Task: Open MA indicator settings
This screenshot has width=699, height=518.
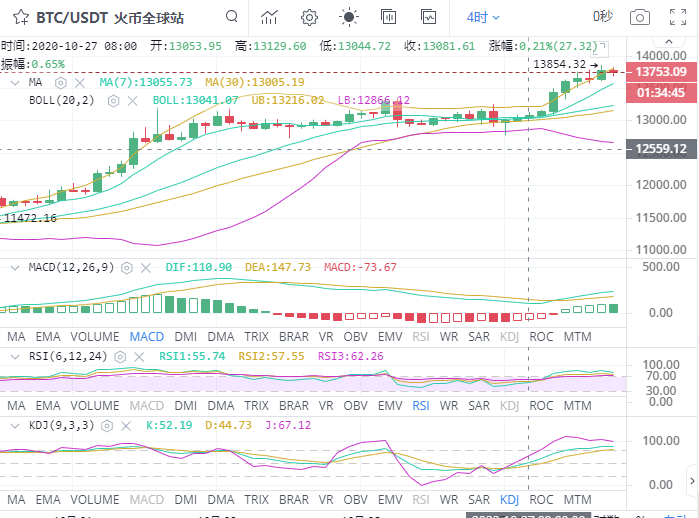Action: pyautogui.click(x=61, y=82)
